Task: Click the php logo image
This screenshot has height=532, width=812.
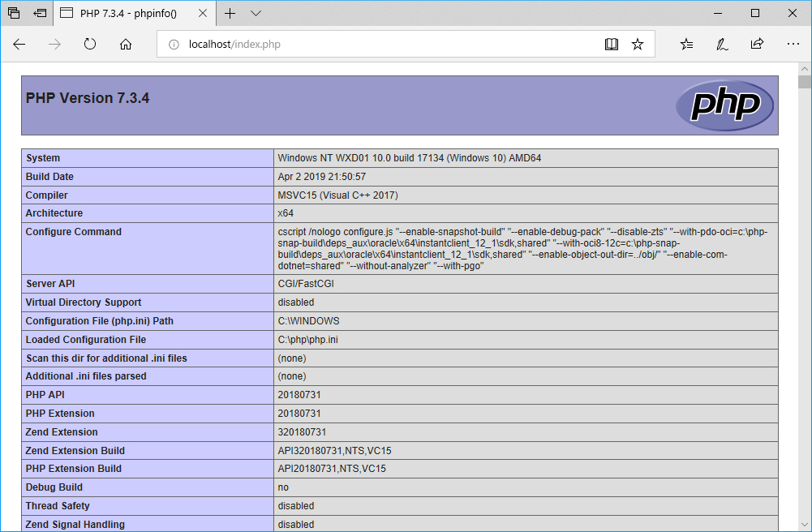Action: click(x=724, y=105)
